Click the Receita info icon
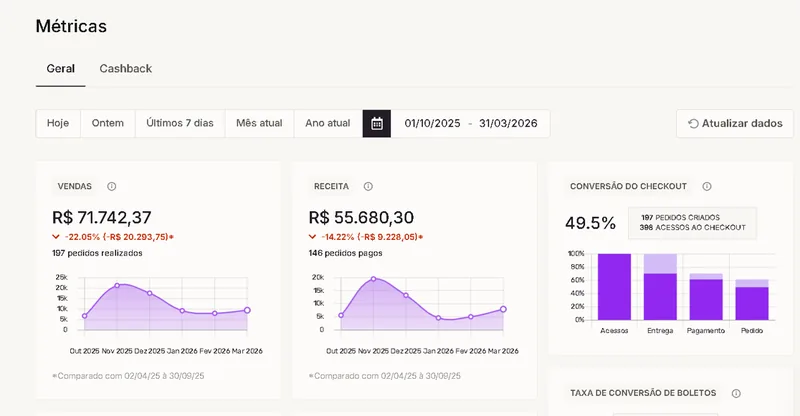The height and width of the screenshot is (416, 800). (x=368, y=186)
